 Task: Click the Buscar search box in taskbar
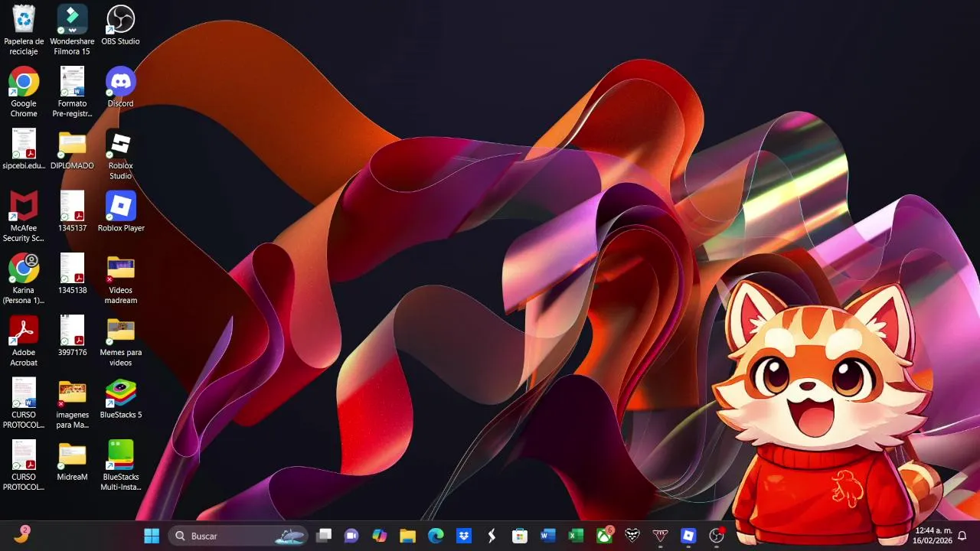point(237,536)
